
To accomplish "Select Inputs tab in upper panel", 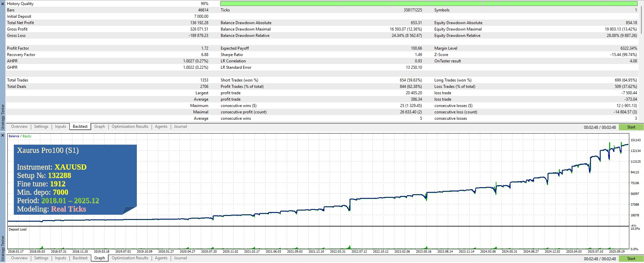I will (x=60, y=126).
